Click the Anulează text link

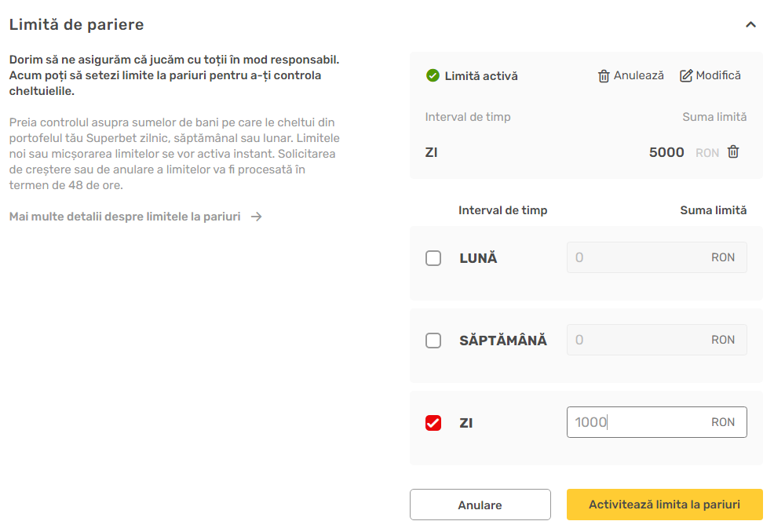pyautogui.click(x=638, y=75)
